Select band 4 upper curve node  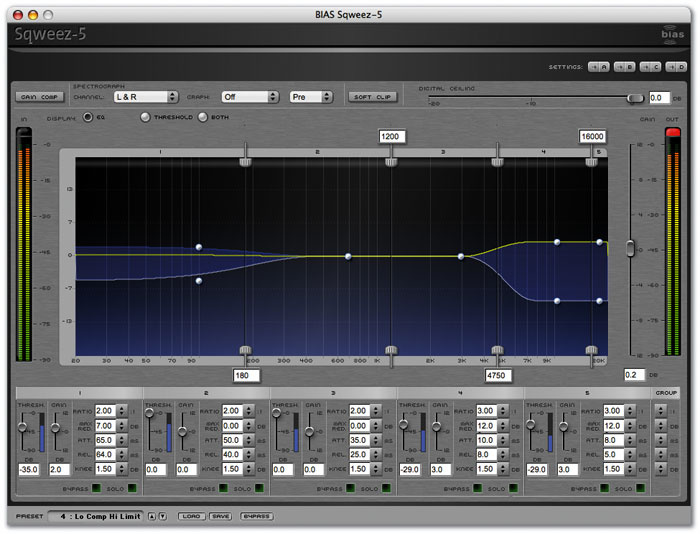tap(557, 242)
